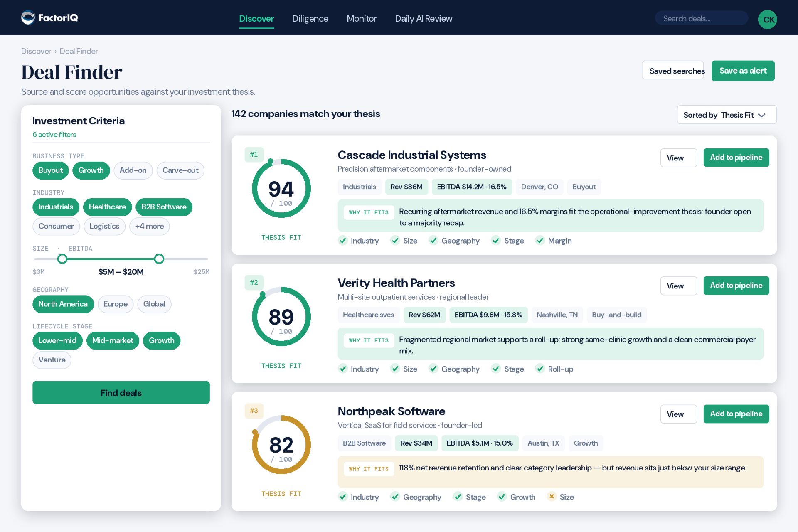Viewport: 798px width, 532px height.
Task: Toggle the Venture lifecycle stage filter
Action: pyautogui.click(x=52, y=360)
